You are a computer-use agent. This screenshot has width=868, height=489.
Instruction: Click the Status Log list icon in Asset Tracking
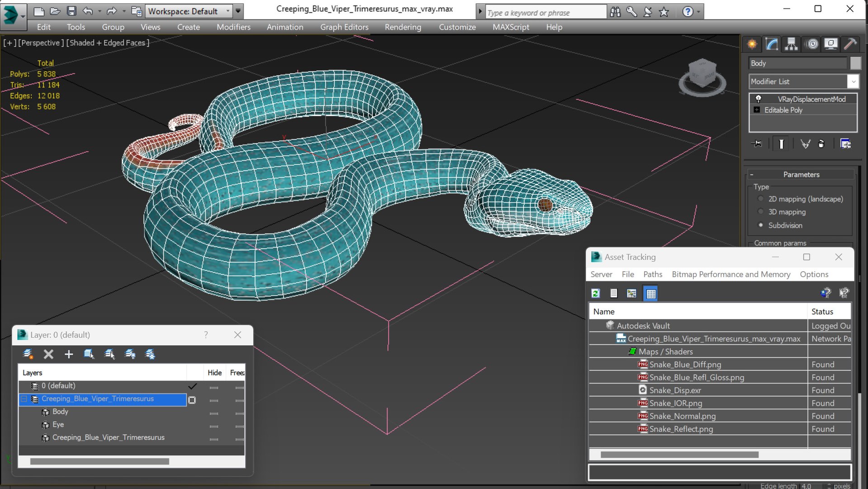[x=614, y=293]
